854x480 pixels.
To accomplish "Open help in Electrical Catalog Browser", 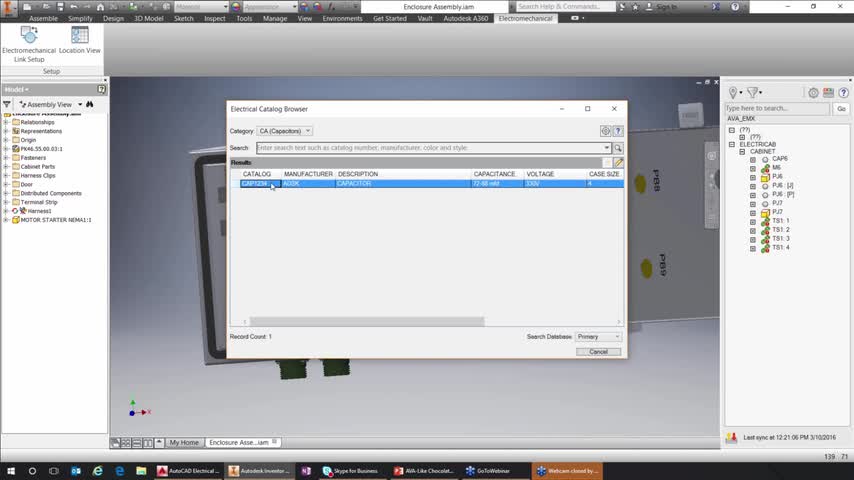I will pyautogui.click(x=618, y=131).
